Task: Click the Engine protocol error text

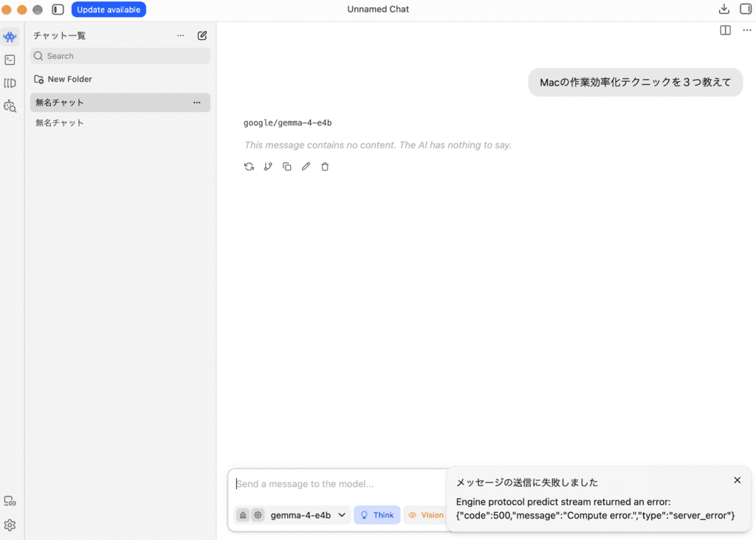Action: click(595, 509)
